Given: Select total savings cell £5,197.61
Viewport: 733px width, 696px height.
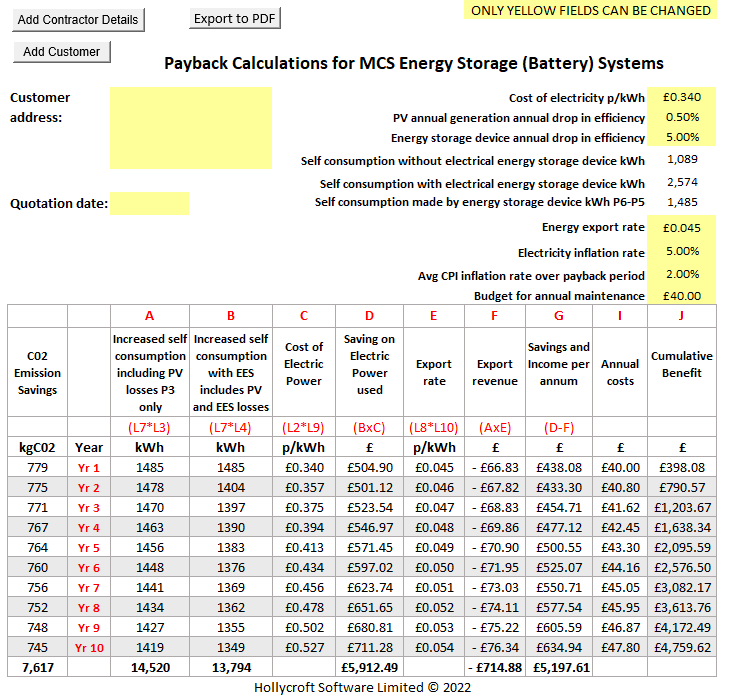Looking at the screenshot, I should (x=560, y=667).
